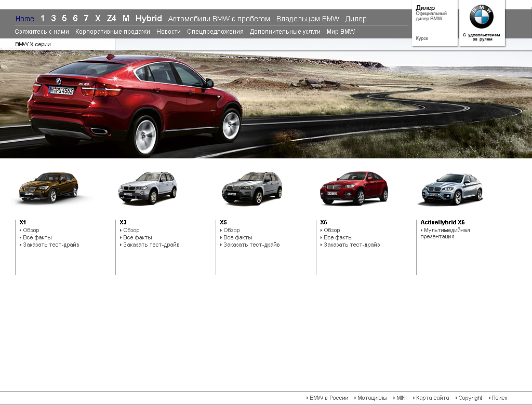Open Обзор under X3
Image resolution: width=532 pixels, height=405 pixels.
coord(131,230)
